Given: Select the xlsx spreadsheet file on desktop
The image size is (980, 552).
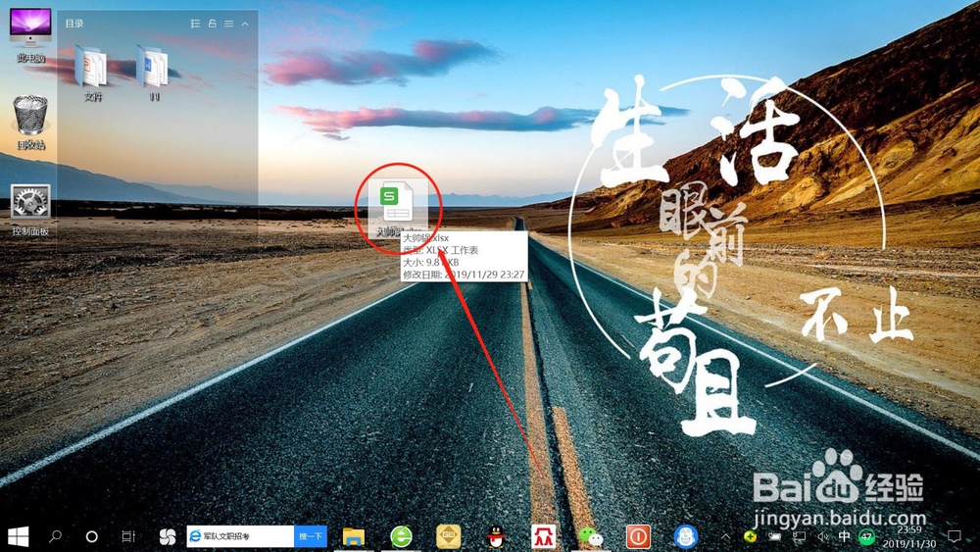Looking at the screenshot, I should (x=398, y=208).
